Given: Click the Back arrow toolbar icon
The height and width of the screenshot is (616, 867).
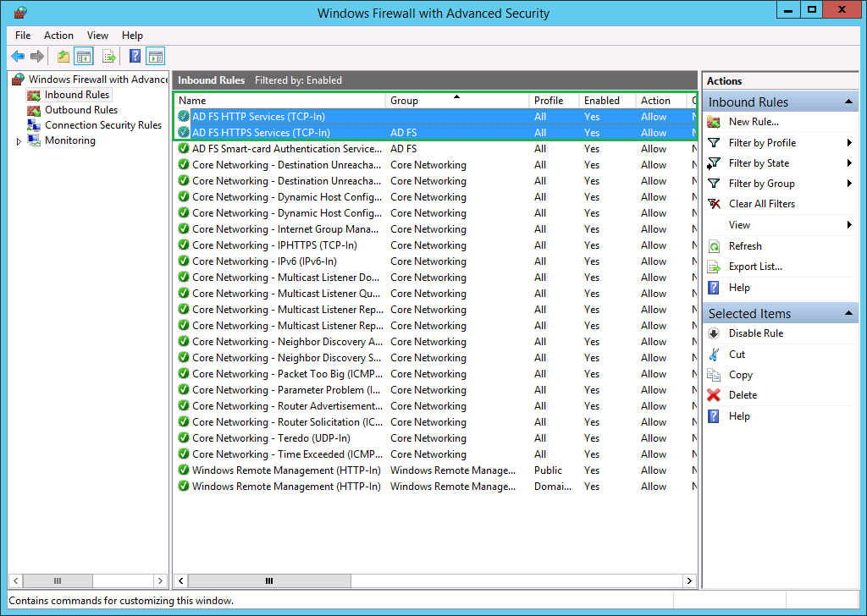Looking at the screenshot, I should coord(18,57).
